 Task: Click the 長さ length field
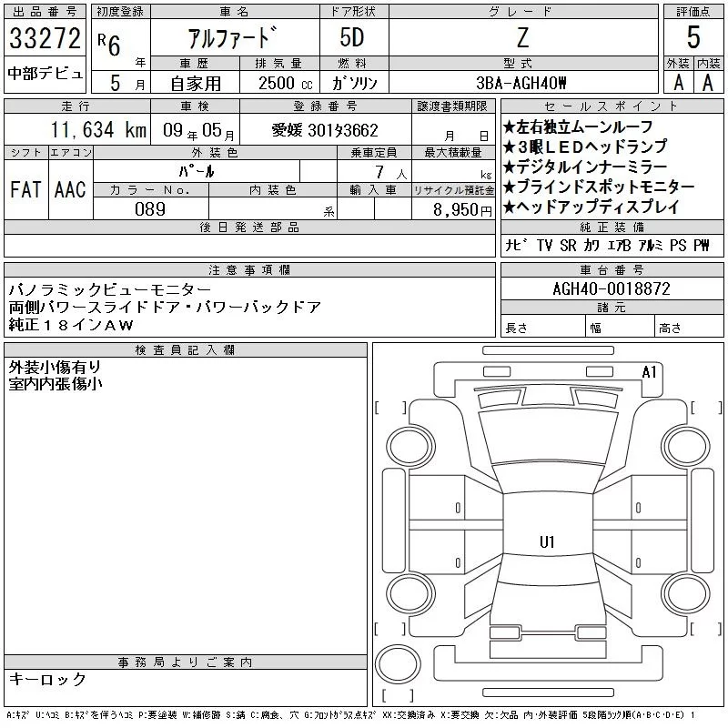pyautogui.click(x=542, y=328)
